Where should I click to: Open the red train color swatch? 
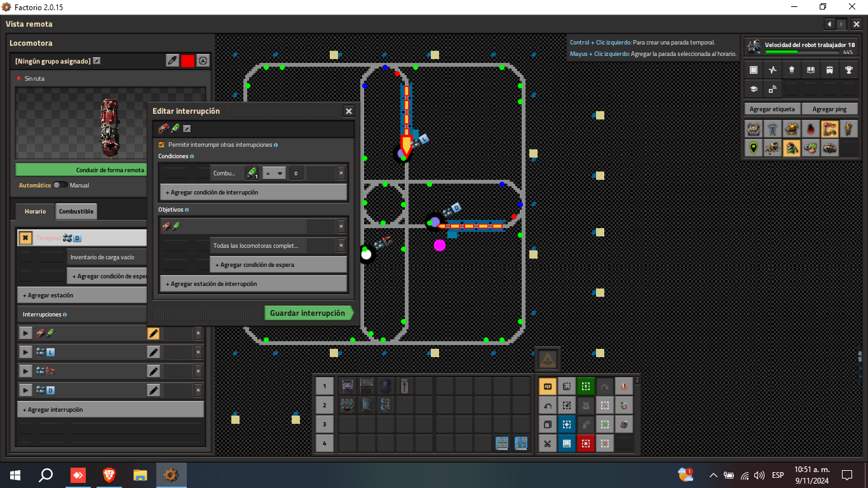point(187,61)
